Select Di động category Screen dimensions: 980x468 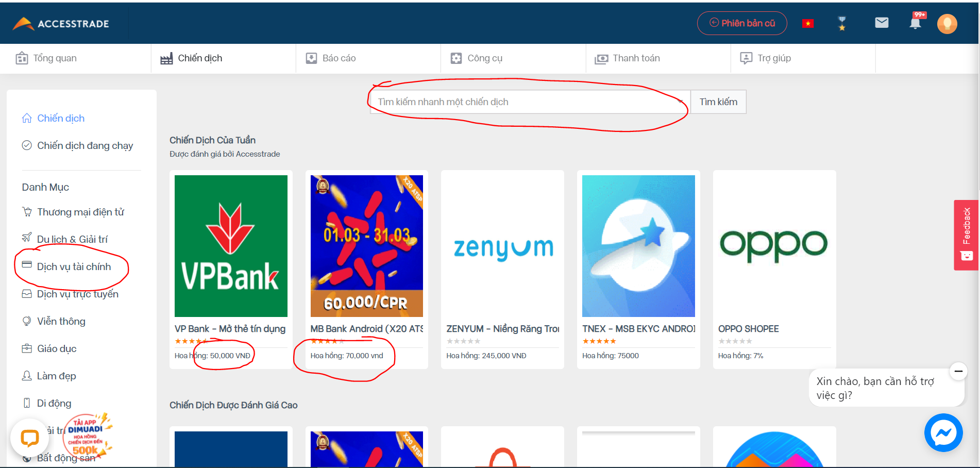(x=54, y=403)
